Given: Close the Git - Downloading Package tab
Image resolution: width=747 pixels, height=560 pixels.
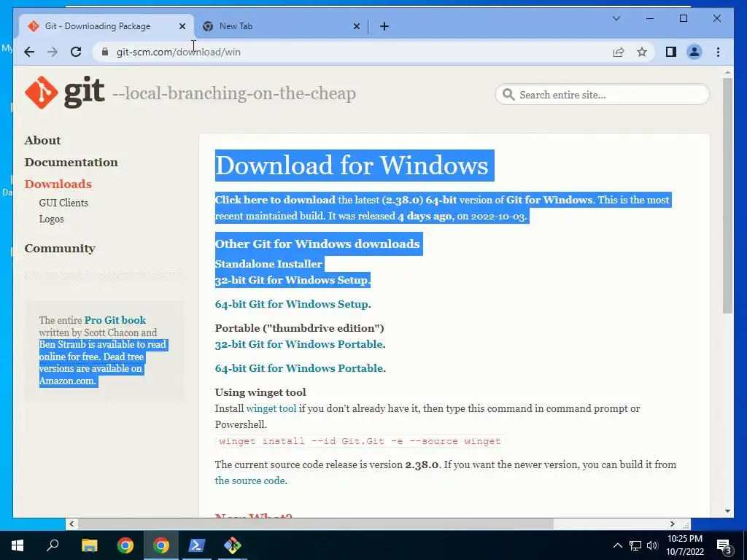Looking at the screenshot, I should pyautogui.click(x=182, y=26).
